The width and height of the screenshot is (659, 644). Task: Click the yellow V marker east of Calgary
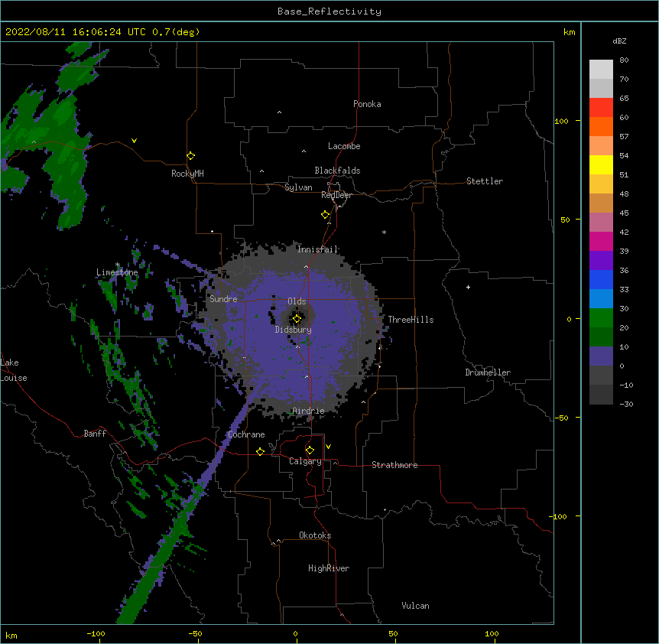click(328, 447)
